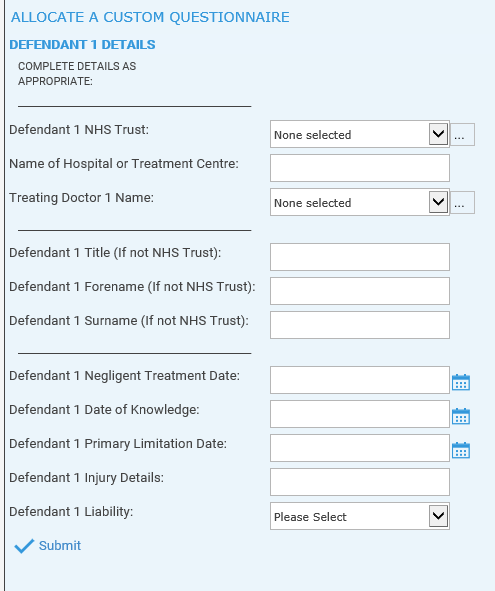Viewport: 495px width, 591px height.
Task: Expand the Treating Doctor 1 Name dropdown
Action: point(360,202)
